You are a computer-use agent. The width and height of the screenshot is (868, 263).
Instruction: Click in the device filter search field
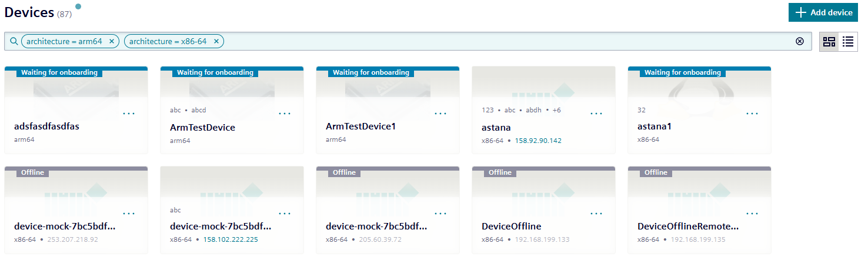[506, 41]
